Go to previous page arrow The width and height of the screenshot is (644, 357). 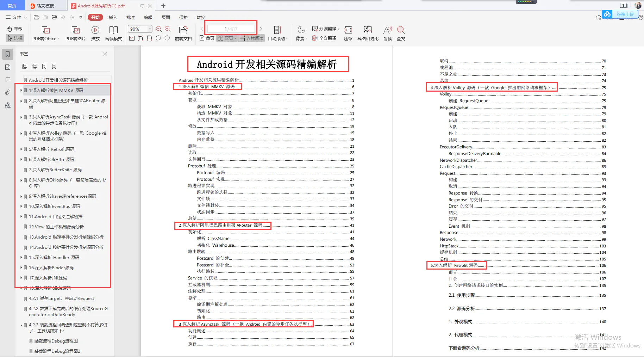pos(201,29)
